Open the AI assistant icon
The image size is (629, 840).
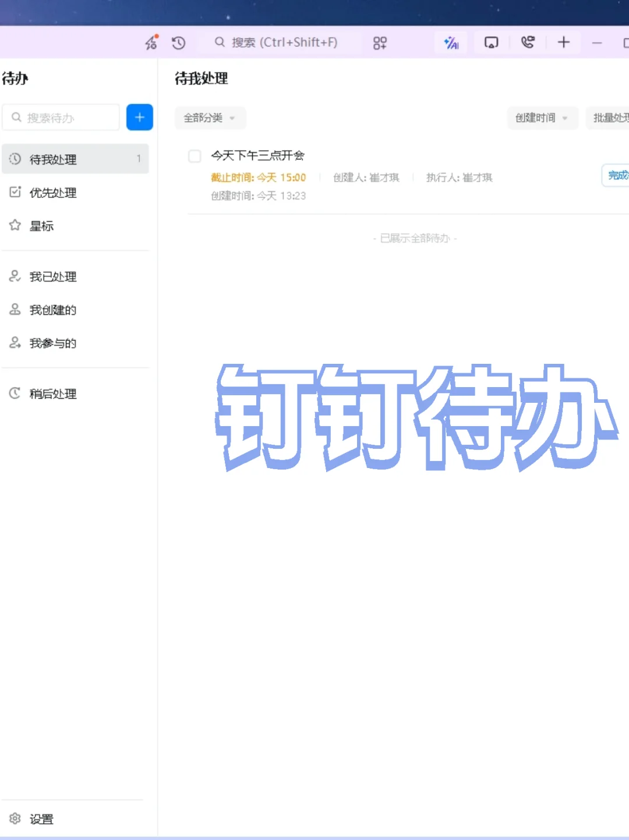(451, 42)
